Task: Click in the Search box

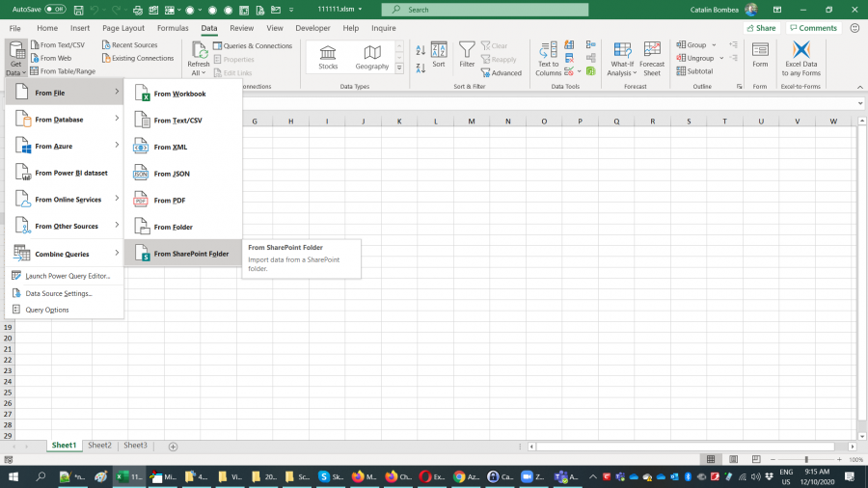Action: point(485,10)
